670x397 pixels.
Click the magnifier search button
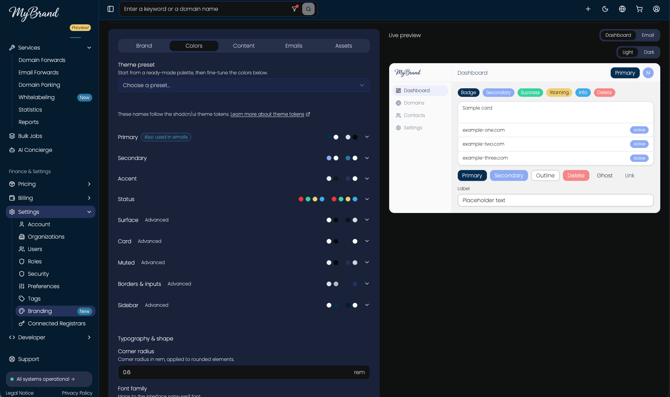[308, 9]
